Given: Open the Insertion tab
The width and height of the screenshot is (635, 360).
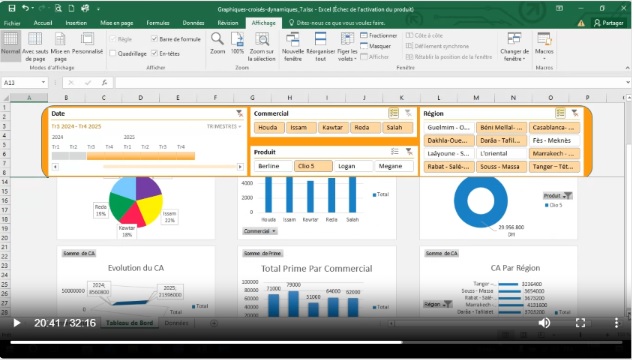Looking at the screenshot, I should [x=76, y=23].
